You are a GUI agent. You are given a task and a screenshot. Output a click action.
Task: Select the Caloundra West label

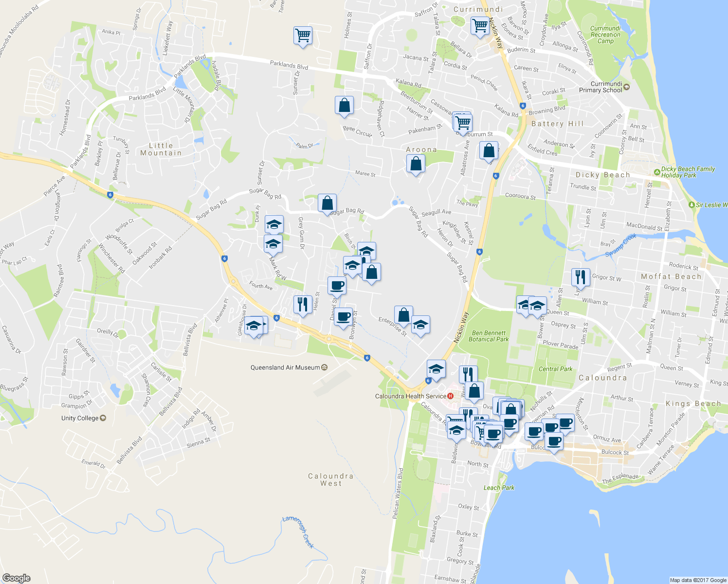coord(331,479)
